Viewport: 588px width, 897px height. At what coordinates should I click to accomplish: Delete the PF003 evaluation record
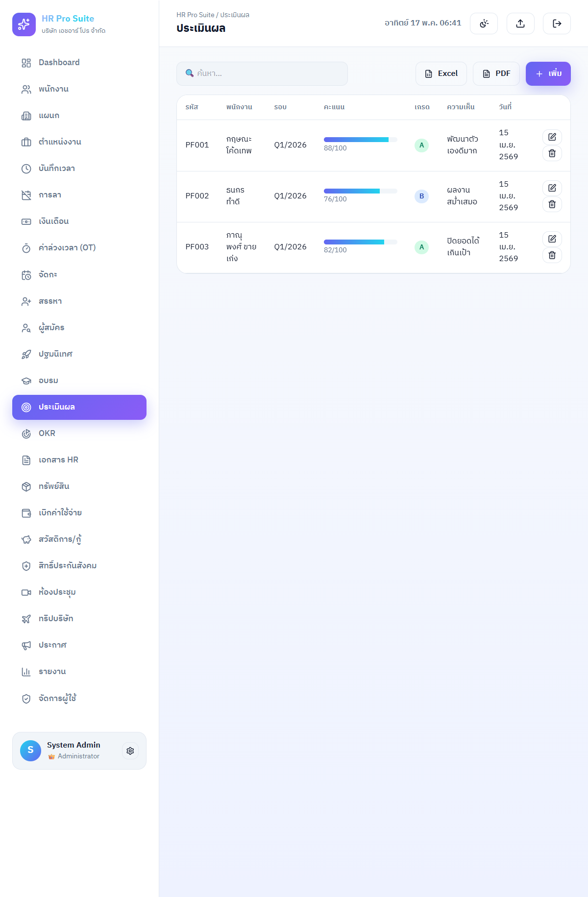tap(552, 255)
